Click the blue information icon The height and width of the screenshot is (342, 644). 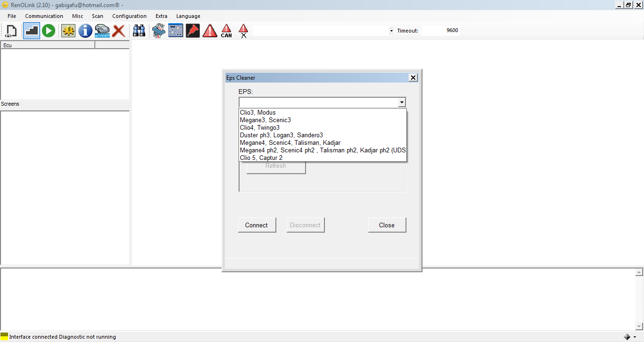click(85, 31)
